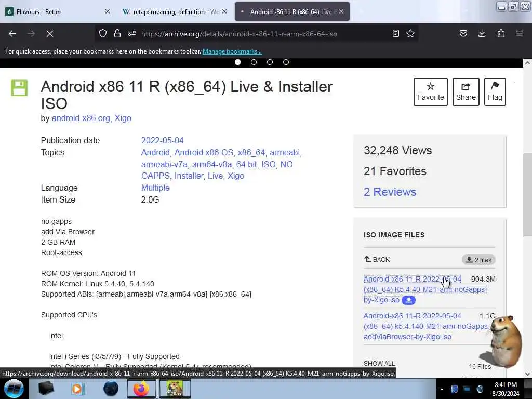Image resolution: width=532 pixels, height=399 pixels.
Task: Open the android-x86.org author link
Action: pyautogui.click(x=81, y=118)
